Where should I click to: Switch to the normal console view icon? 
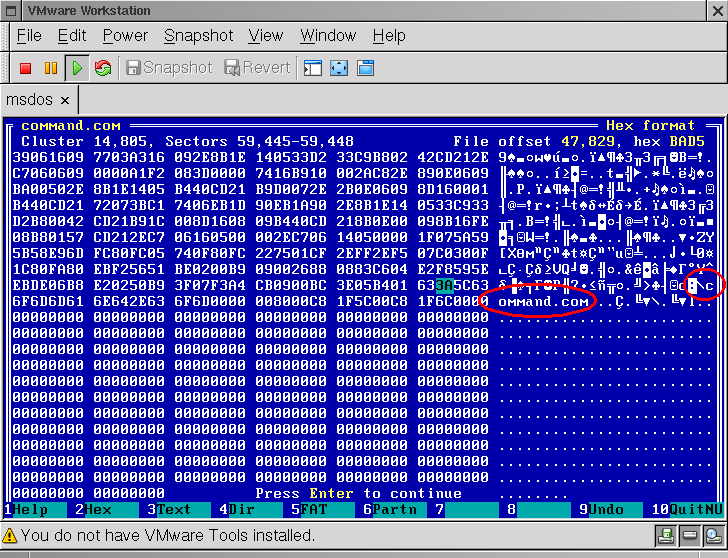313,68
